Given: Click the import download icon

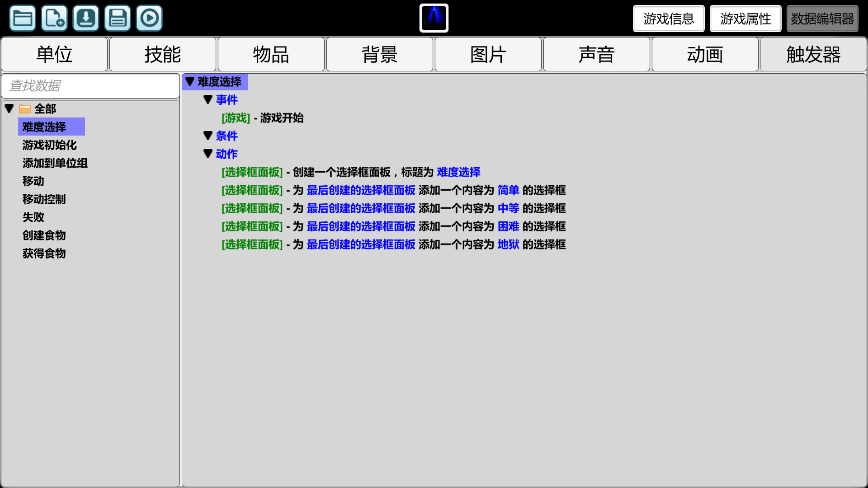Looking at the screenshot, I should tap(86, 18).
